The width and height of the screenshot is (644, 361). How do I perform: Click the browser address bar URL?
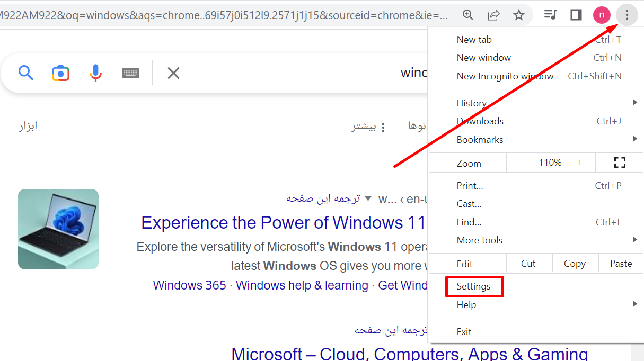pyautogui.click(x=224, y=15)
